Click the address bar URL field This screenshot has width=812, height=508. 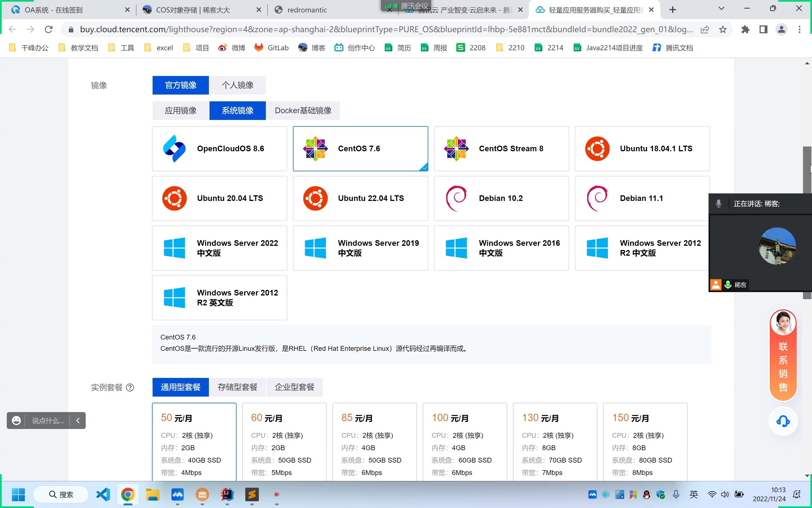click(386, 30)
